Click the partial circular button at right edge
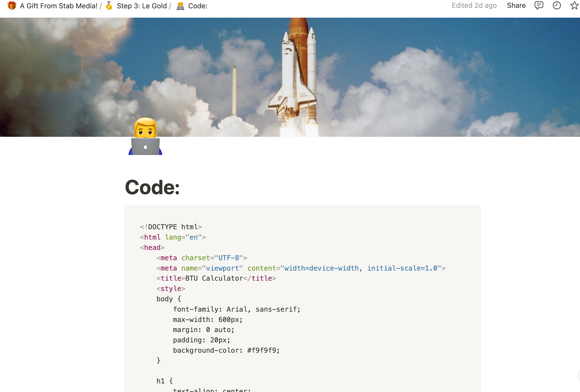This screenshot has width=580, height=392. (x=579, y=375)
